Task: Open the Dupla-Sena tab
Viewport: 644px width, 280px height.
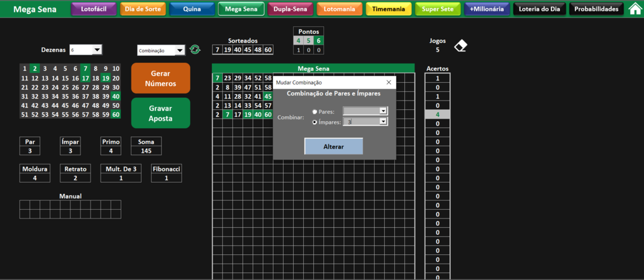Action: 291,9
